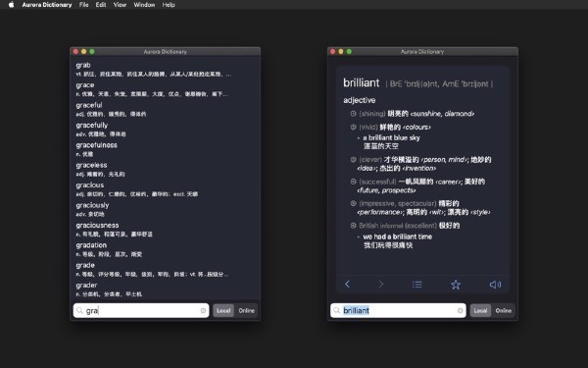Minimize the 'brilliant' definition window
Viewport: 588px width, 368px height.
341,51
